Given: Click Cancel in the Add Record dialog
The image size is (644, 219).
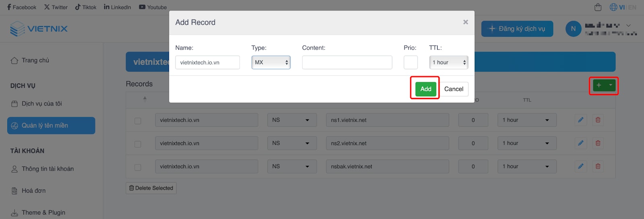Looking at the screenshot, I should coord(454,89).
